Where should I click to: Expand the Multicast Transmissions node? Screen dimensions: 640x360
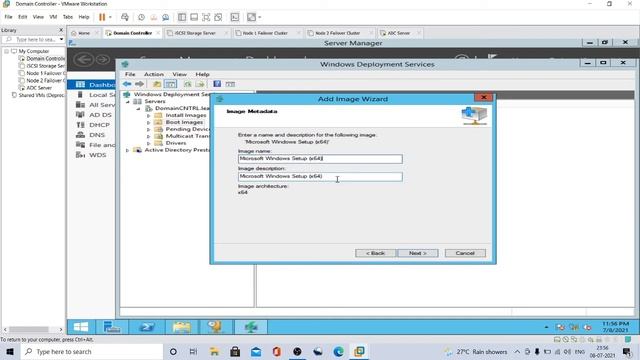(x=149, y=136)
